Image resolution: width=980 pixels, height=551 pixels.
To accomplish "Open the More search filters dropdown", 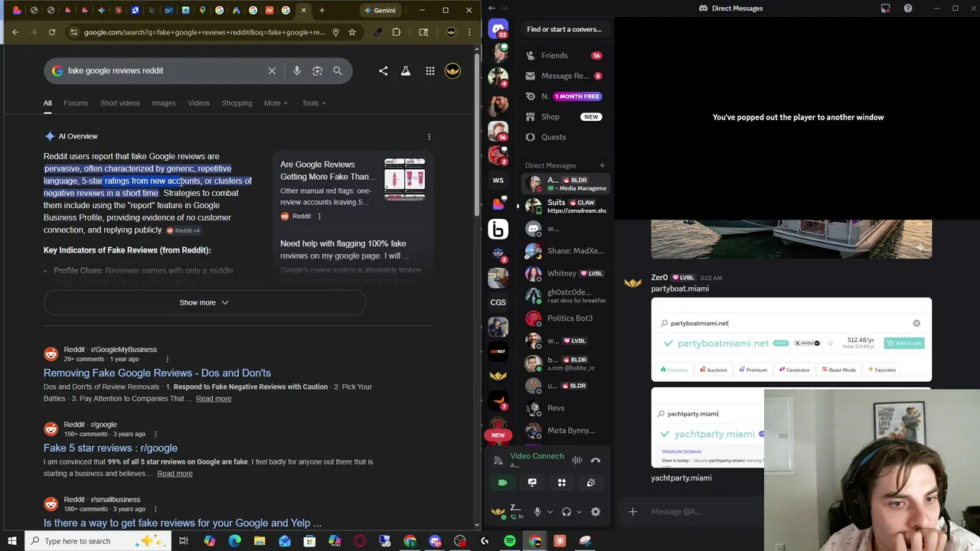I will 276,103.
